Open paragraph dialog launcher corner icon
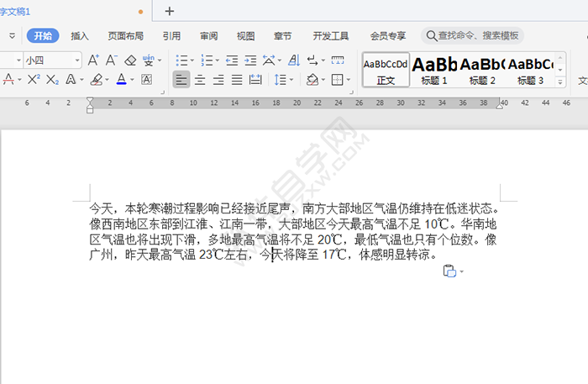 point(351,92)
